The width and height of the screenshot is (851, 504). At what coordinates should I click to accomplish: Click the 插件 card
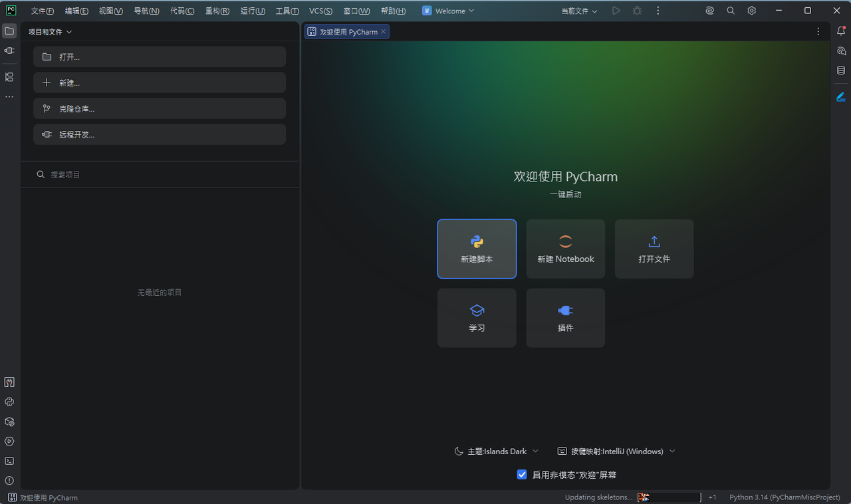(x=566, y=318)
